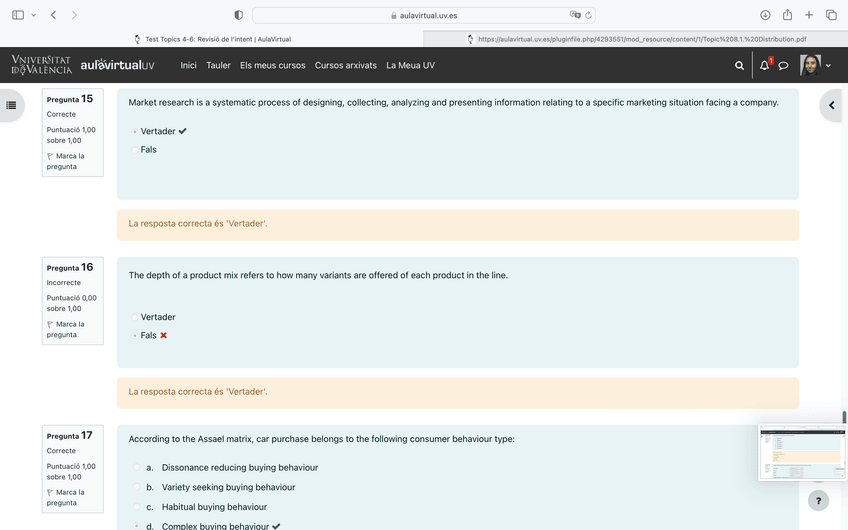This screenshot has height=530, width=848.
Task: Open the Els meus cursos menu
Action: [272, 65]
